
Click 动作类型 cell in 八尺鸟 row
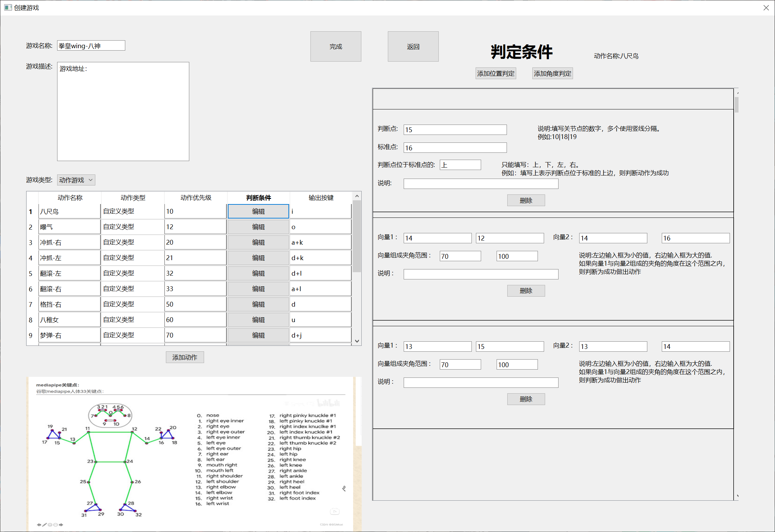pyautogui.click(x=132, y=211)
